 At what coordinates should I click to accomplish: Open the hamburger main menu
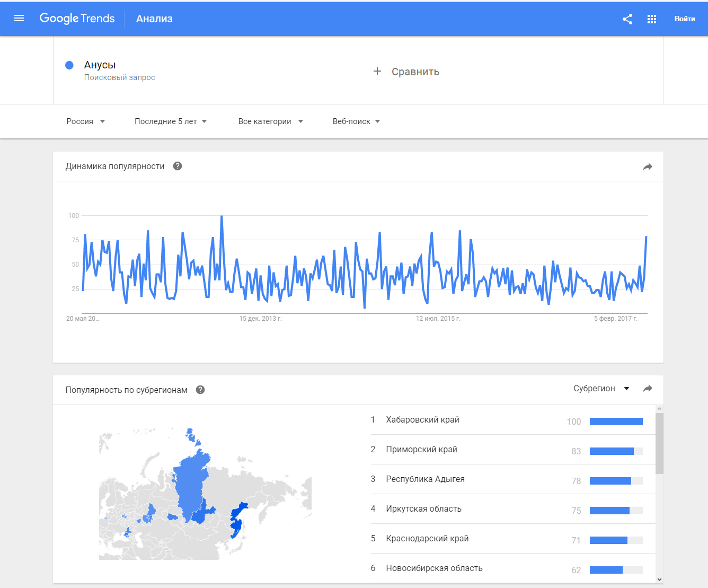point(19,19)
